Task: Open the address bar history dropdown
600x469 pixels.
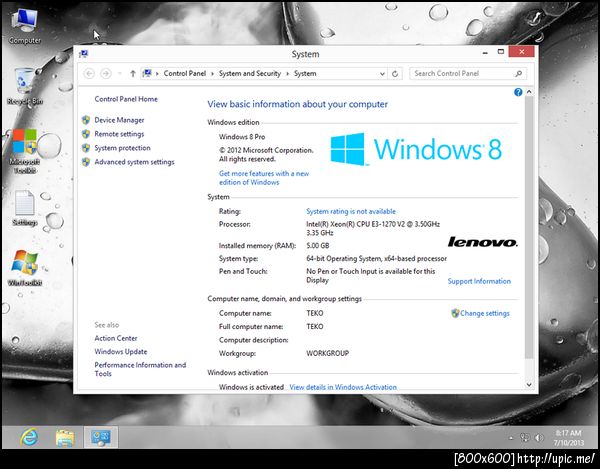Action: (382, 74)
